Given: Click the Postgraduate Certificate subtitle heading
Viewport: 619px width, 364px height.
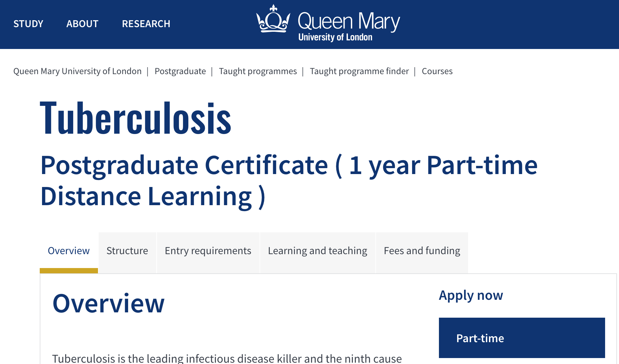Looking at the screenshot, I should [289, 181].
